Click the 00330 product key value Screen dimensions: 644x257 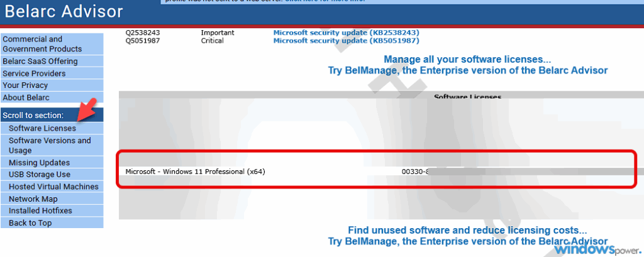click(415, 172)
